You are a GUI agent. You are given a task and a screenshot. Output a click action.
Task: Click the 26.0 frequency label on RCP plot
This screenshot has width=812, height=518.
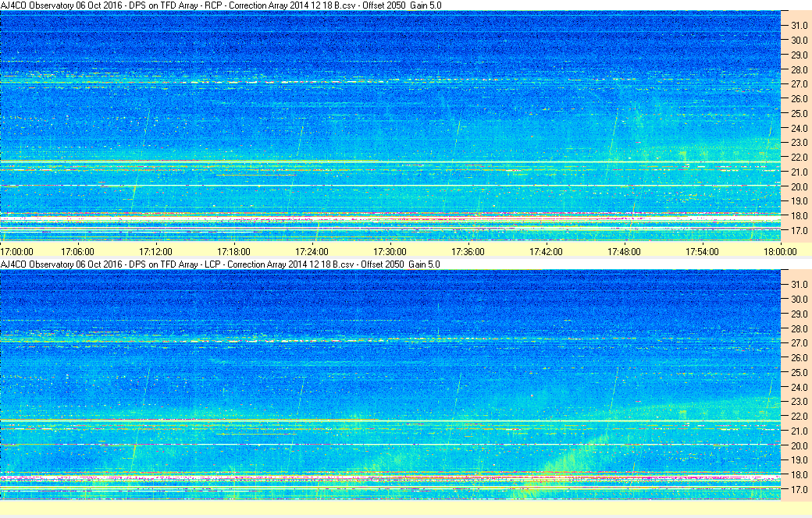coord(799,99)
